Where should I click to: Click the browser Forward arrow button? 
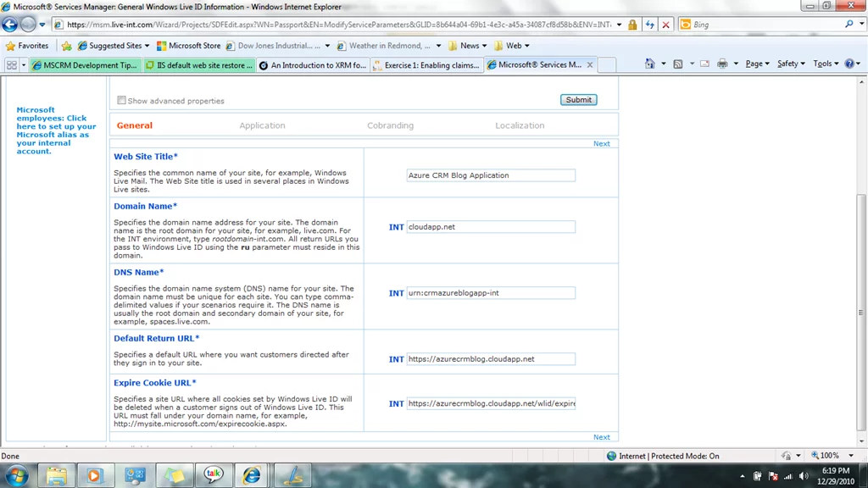point(28,25)
